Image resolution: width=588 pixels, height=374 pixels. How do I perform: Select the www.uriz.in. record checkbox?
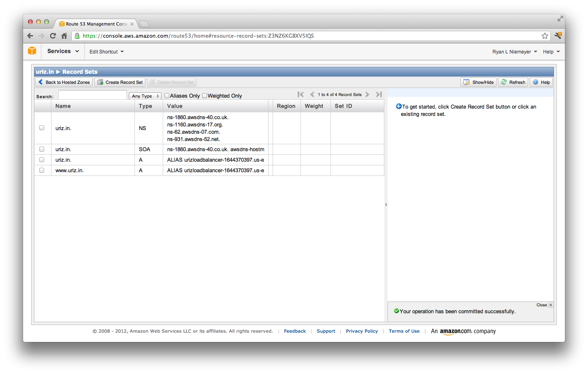click(x=42, y=170)
